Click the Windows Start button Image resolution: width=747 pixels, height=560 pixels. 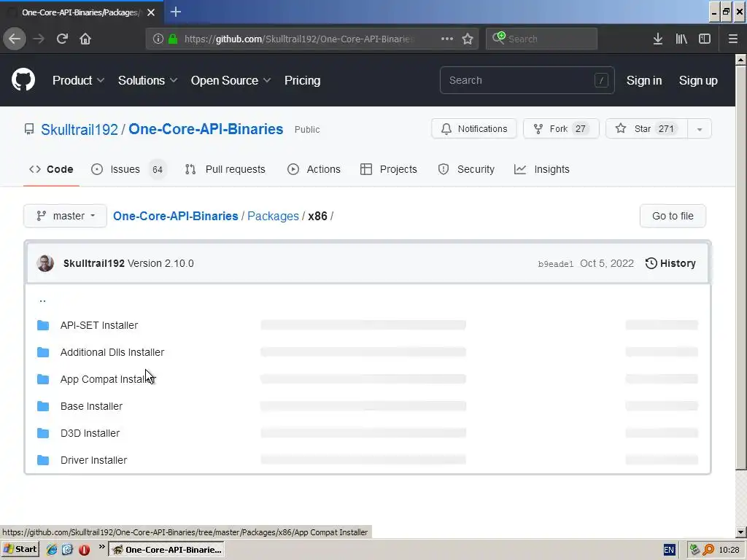[x=20, y=550]
